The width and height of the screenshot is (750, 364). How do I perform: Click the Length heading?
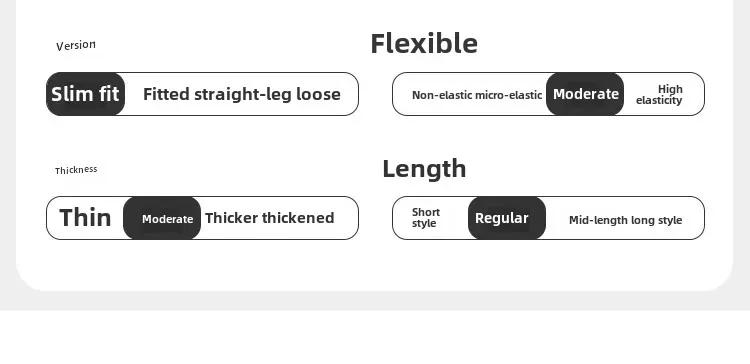(424, 169)
